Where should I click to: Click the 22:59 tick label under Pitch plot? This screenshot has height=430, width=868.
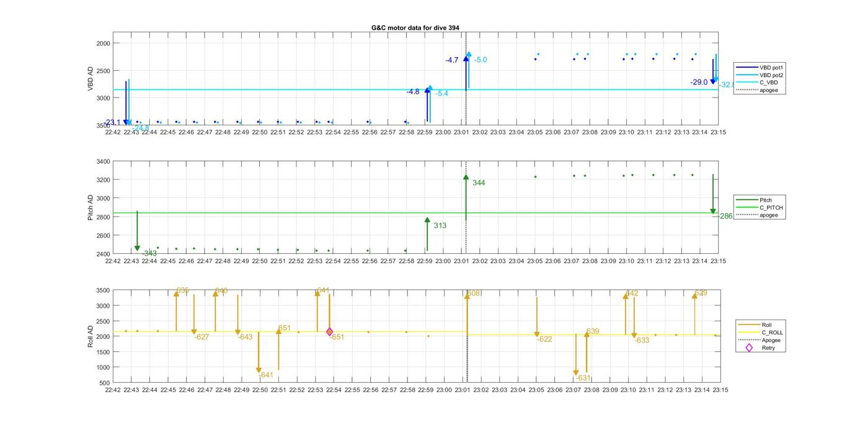point(425,261)
